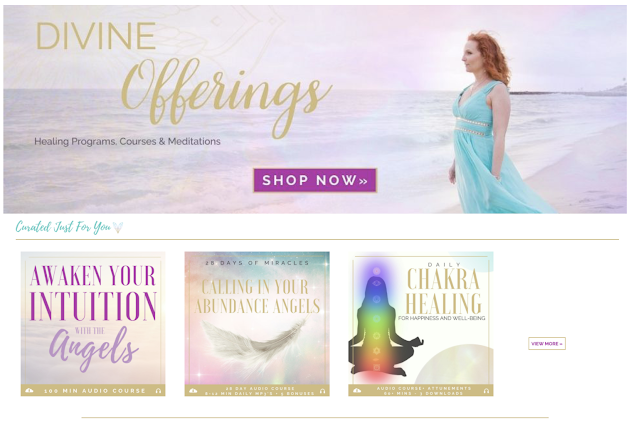Click the headphones icon on Daily Chakra Healing
Screen dimensions: 631x424
point(487,391)
